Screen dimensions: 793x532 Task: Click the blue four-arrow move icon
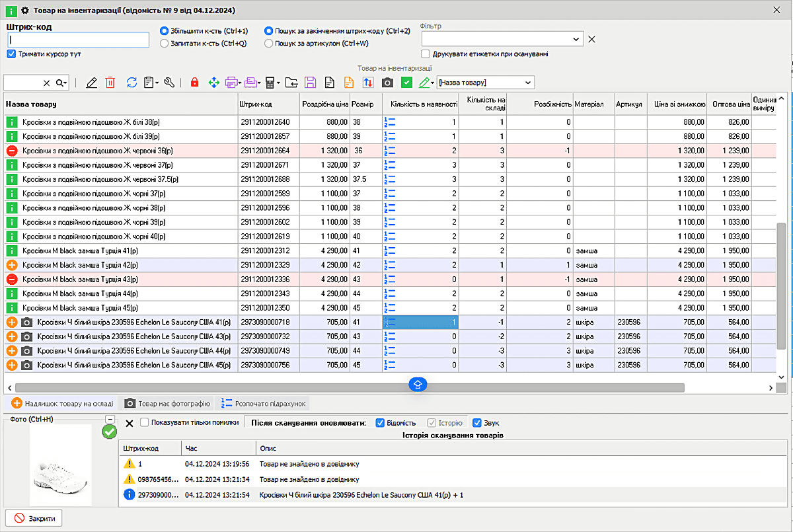[213, 83]
